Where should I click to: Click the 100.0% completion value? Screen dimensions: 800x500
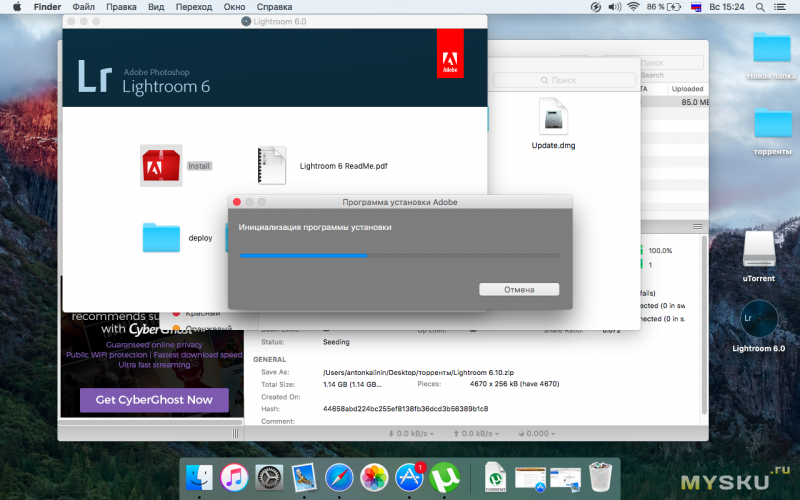pos(660,251)
